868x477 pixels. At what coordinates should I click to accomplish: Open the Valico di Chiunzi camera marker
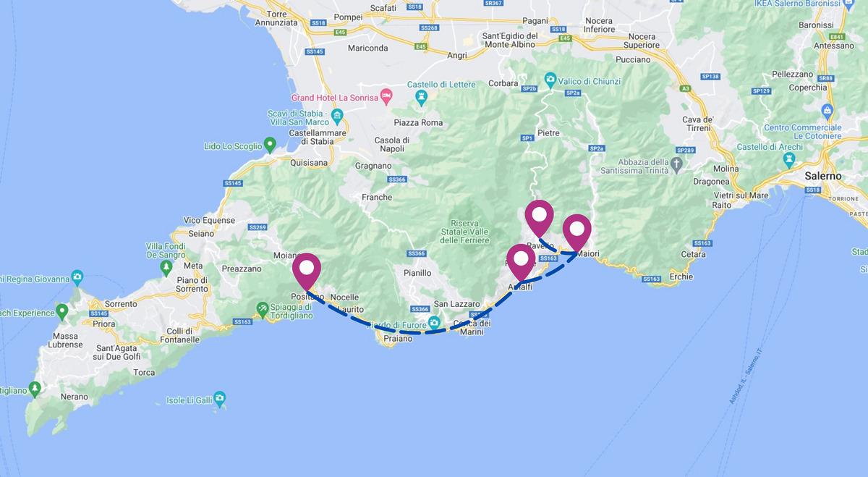click(550, 78)
